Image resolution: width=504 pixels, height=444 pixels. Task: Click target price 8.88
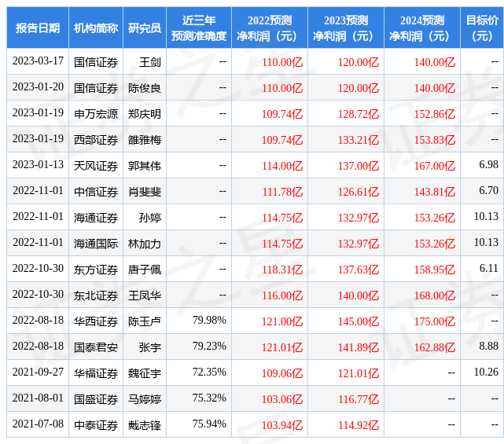pos(488,347)
